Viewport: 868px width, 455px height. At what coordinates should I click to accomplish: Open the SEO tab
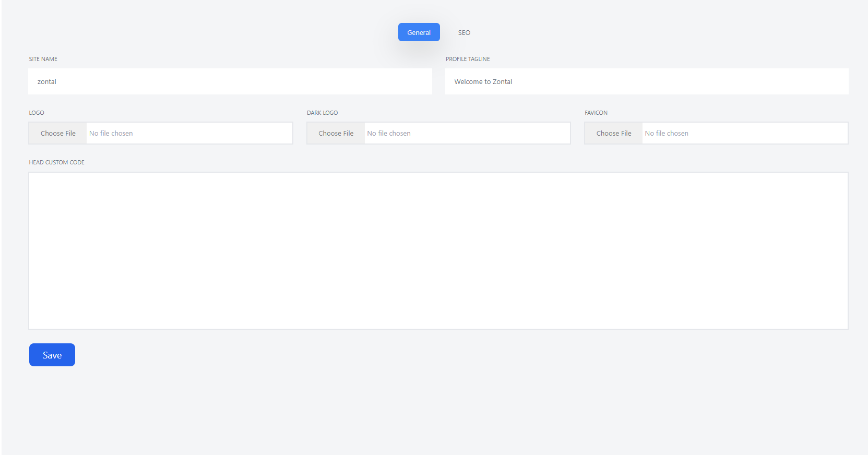coord(464,32)
